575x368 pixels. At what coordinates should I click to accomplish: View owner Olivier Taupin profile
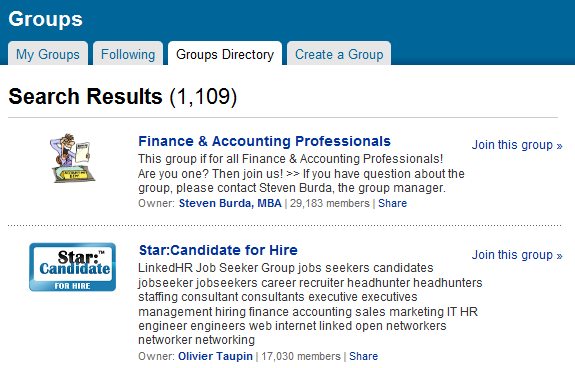[215, 356]
